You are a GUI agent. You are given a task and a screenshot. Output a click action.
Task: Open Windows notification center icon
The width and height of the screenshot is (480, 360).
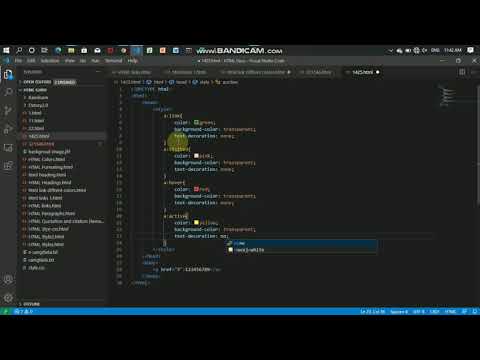pyautogui.click(x=470, y=50)
